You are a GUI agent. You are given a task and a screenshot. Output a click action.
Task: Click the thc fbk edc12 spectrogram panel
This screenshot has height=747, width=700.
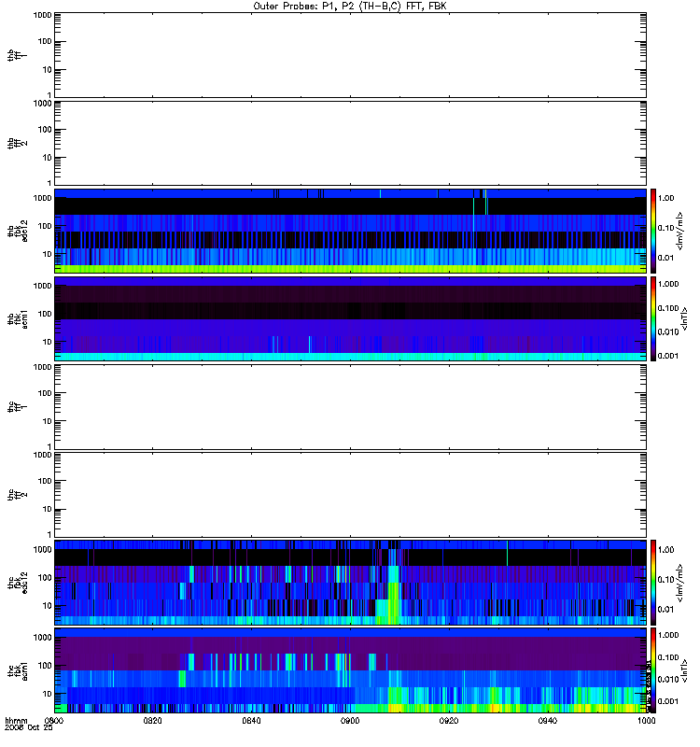coord(350,582)
